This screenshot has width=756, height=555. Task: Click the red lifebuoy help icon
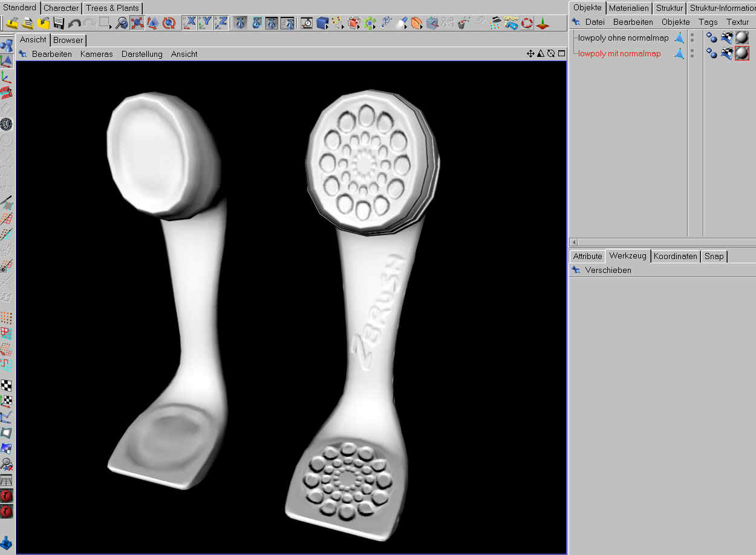(x=527, y=23)
